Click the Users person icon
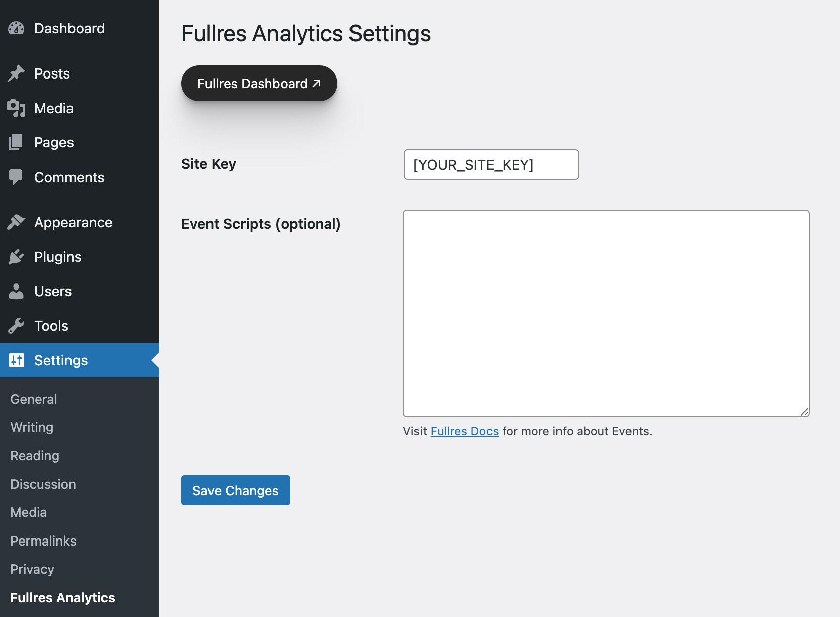 click(16, 291)
